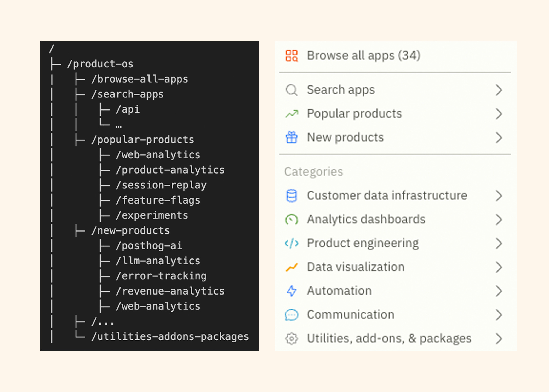Click the Search apps magnifier icon
Image resolution: width=549 pixels, height=392 pixels.
[291, 90]
